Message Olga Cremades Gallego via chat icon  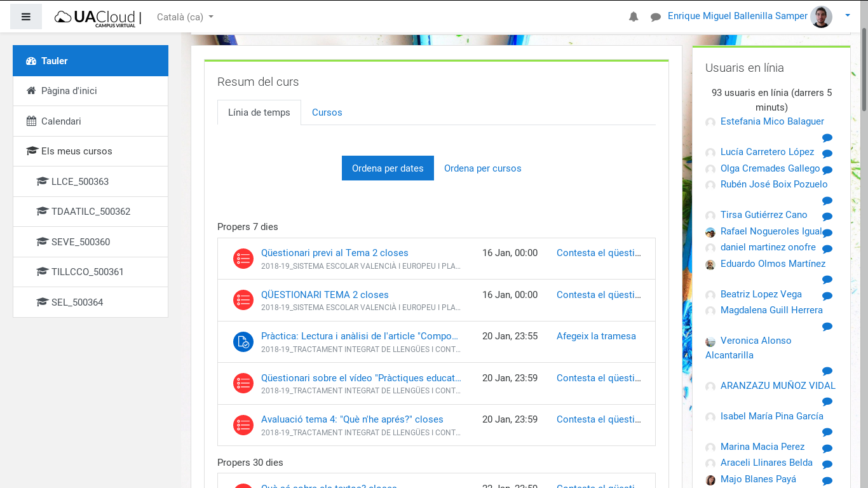point(827,170)
